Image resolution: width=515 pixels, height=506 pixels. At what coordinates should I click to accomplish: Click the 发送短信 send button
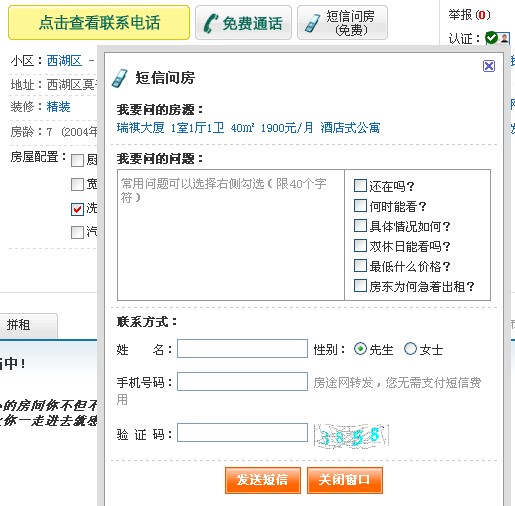263,480
